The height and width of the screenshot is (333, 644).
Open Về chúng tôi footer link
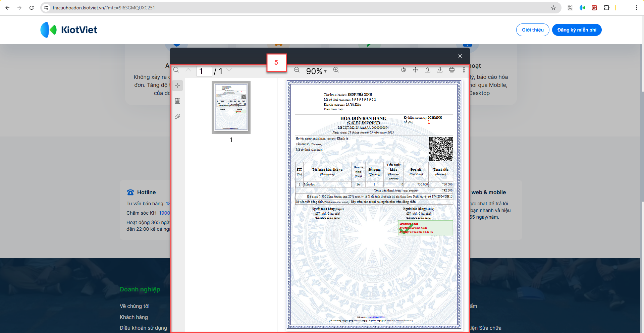tap(135, 306)
